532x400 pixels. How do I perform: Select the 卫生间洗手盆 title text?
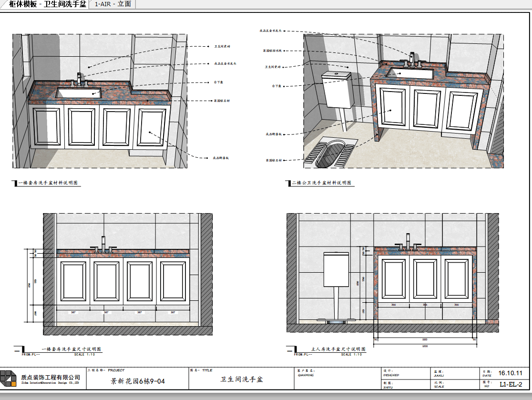[242, 379]
